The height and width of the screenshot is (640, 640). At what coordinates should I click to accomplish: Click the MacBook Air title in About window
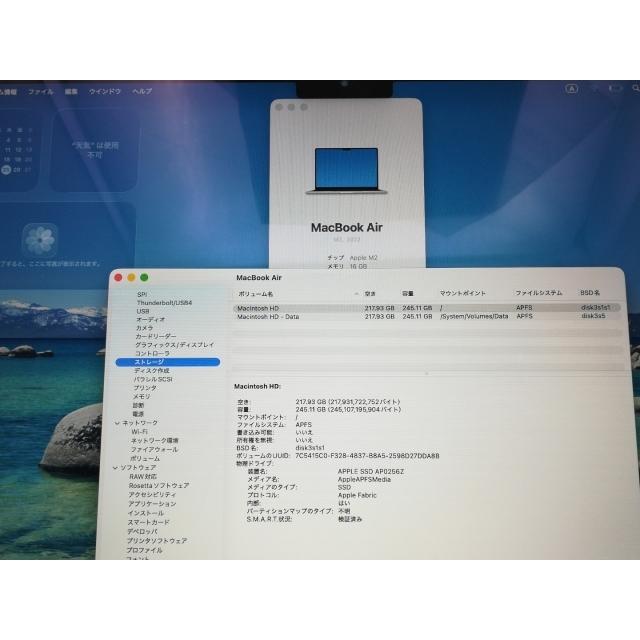pos(347,228)
